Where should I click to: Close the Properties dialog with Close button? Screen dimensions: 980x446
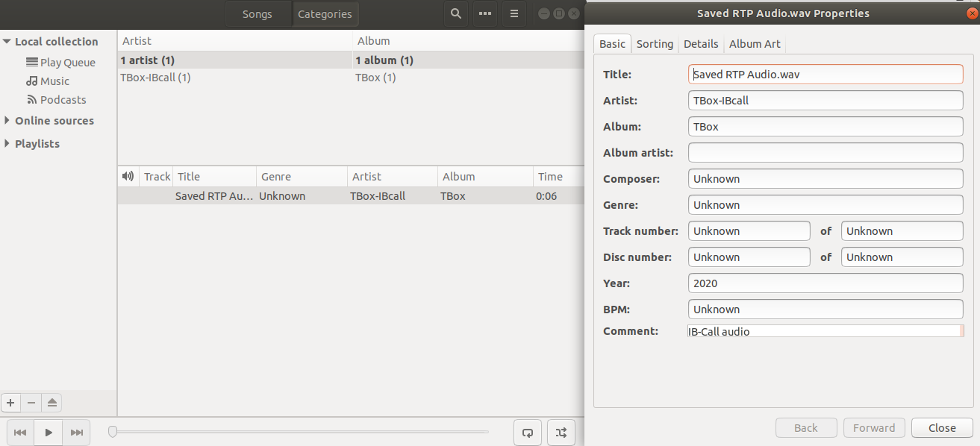[942, 428]
